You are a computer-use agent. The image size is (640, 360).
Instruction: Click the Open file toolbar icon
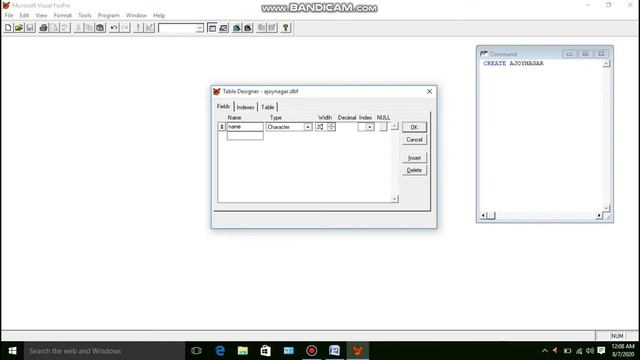click(19, 28)
